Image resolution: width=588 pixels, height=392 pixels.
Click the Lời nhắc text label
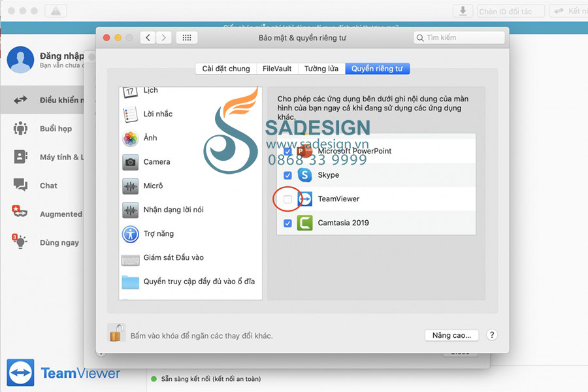pos(158,114)
